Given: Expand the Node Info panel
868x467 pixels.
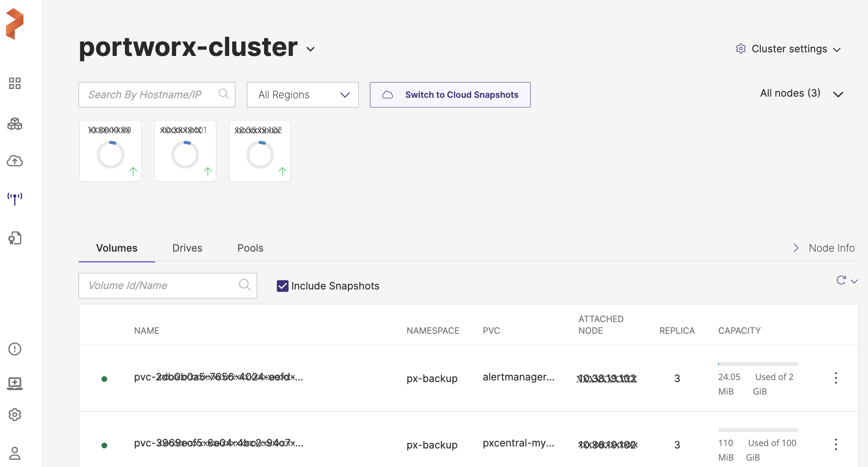Looking at the screenshot, I should click(824, 248).
